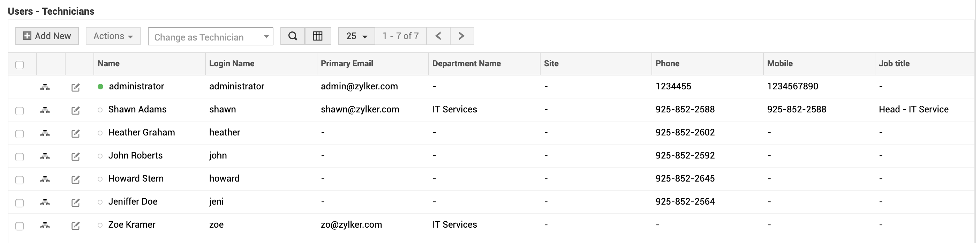Image resolution: width=980 pixels, height=243 pixels.
Task: Sort by the Department Name column header
Action: point(466,64)
